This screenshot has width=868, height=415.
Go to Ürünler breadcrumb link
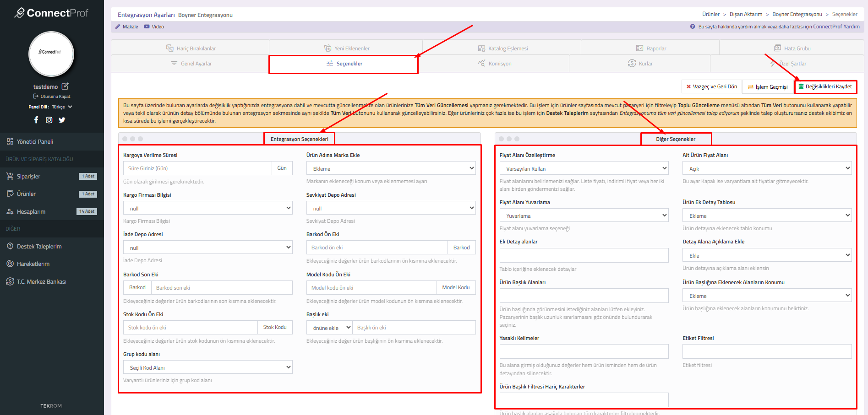pyautogui.click(x=711, y=14)
